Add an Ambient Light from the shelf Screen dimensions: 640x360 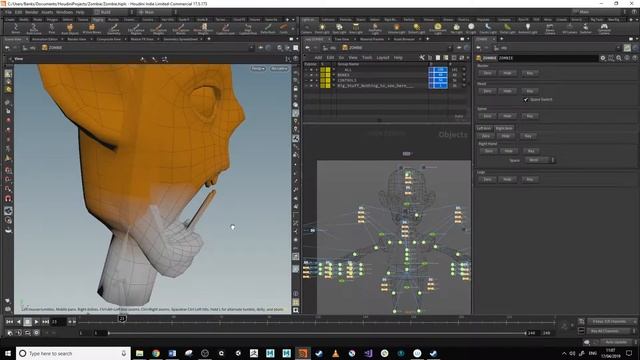pyautogui.click(x=528, y=29)
